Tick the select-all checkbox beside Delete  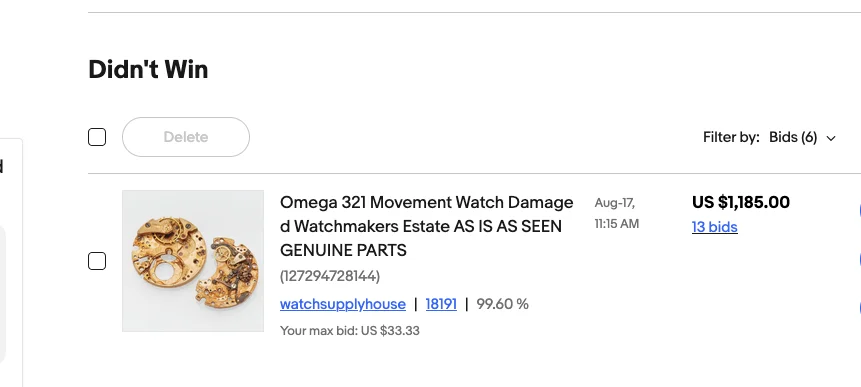(x=97, y=137)
